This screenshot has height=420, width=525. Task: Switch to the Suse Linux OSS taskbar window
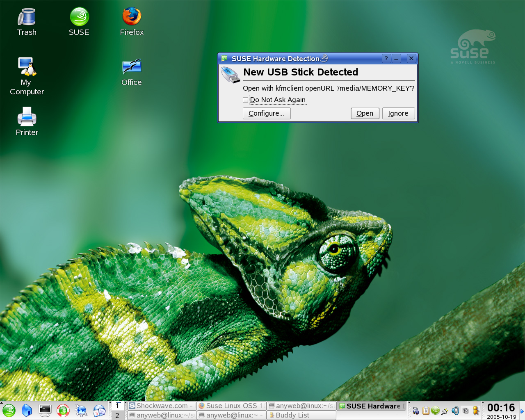[x=232, y=406]
